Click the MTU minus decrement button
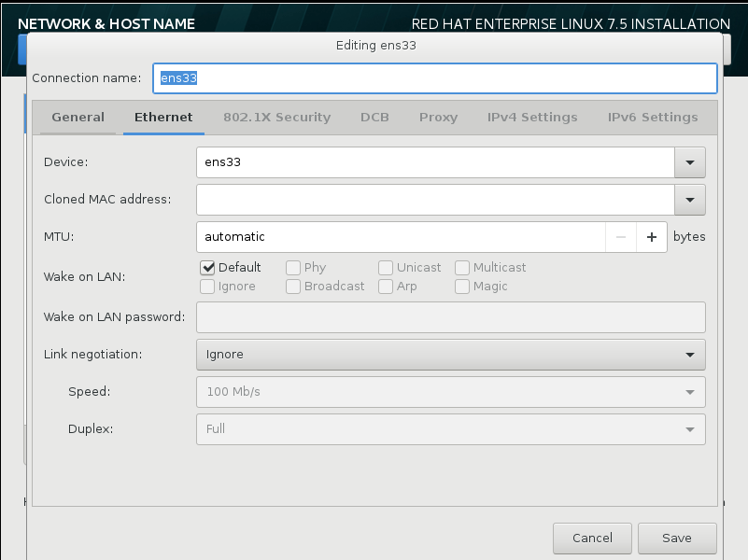The image size is (748, 560). tap(621, 237)
